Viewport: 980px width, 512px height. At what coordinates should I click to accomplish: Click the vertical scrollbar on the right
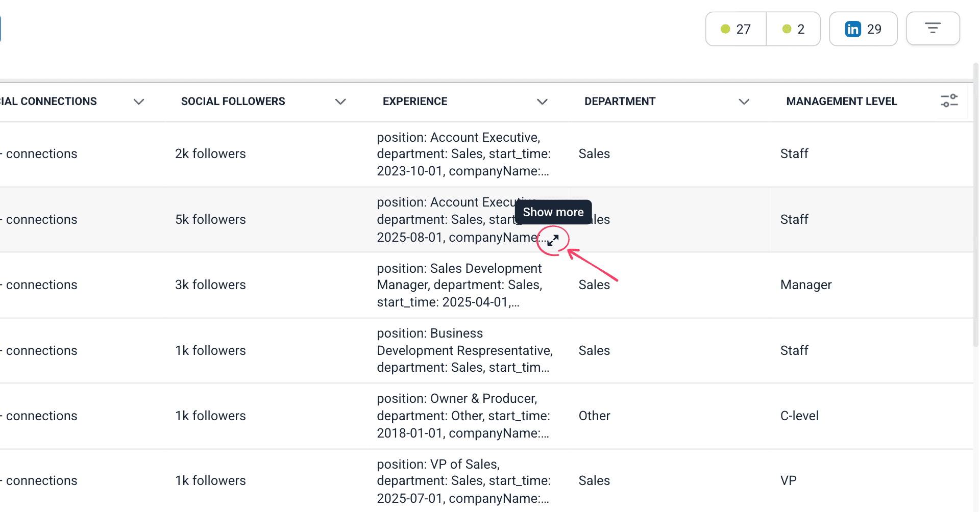(x=976, y=204)
